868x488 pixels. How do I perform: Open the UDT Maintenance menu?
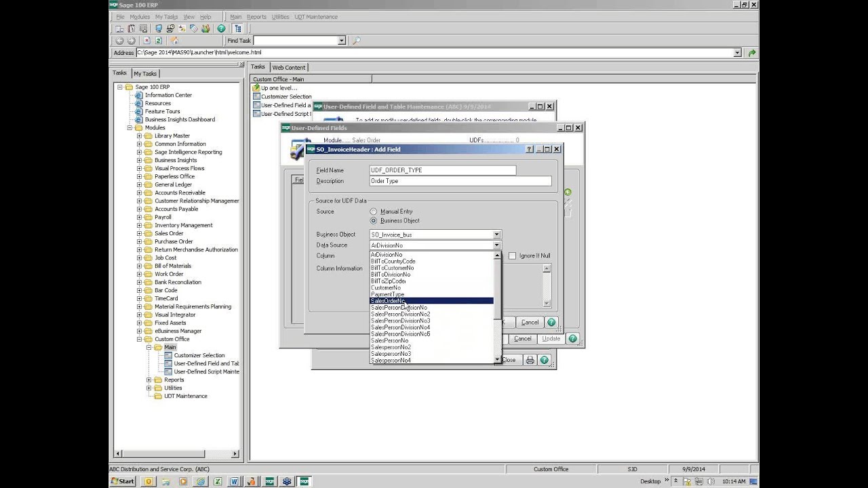pos(316,17)
